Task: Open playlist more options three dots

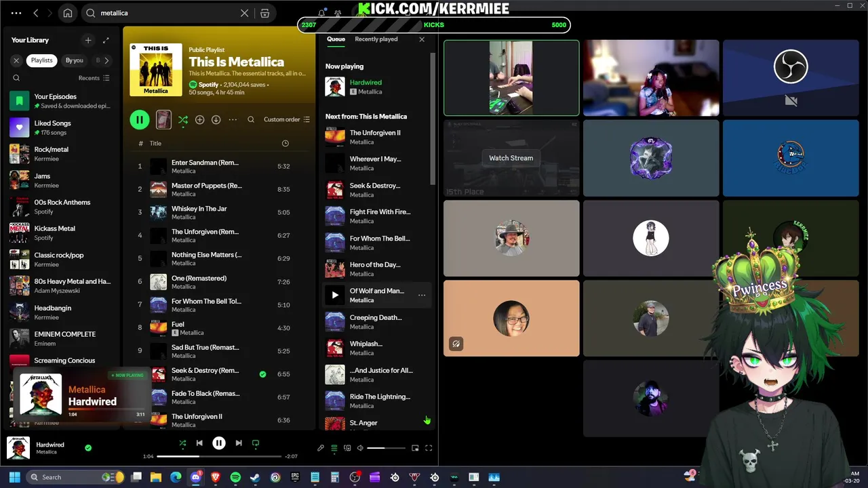Action: click(x=233, y=120)
